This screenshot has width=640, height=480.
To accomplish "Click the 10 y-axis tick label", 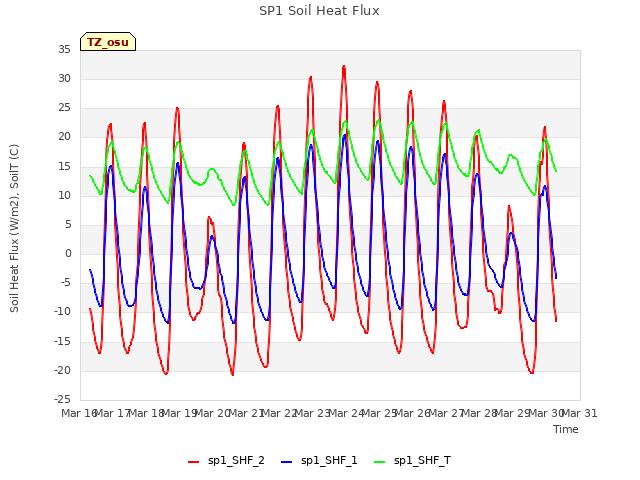I will (x=64, y=196).
